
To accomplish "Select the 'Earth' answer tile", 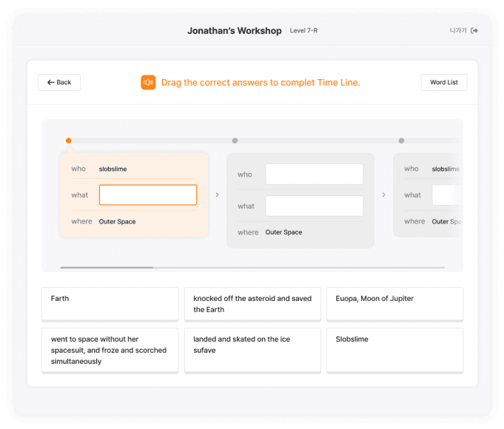I will click(110, 303).
